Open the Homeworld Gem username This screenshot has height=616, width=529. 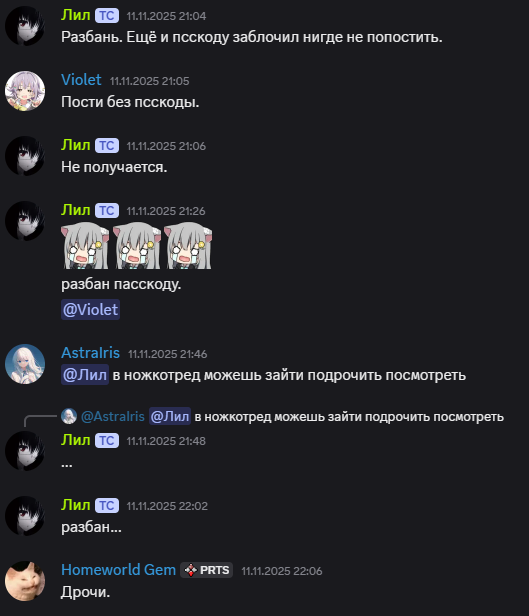pyautogui.click(x=119, y=570)
